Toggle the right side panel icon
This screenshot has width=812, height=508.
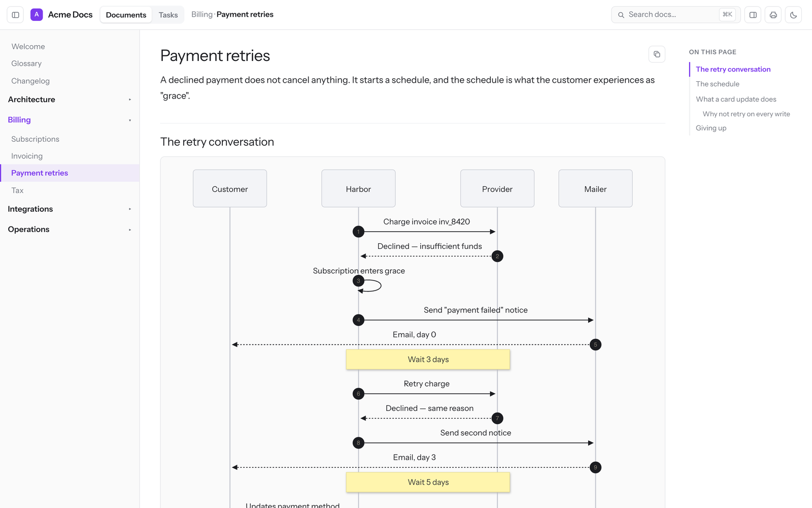(x=753, y=15)
